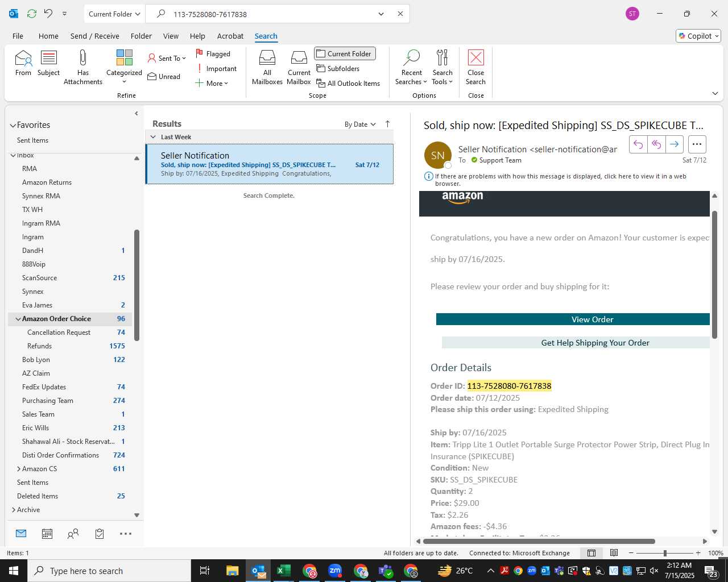Screen dimensions: 728x582
Task: Open the Calendar view icon
Action: click(x=47, y=534)
